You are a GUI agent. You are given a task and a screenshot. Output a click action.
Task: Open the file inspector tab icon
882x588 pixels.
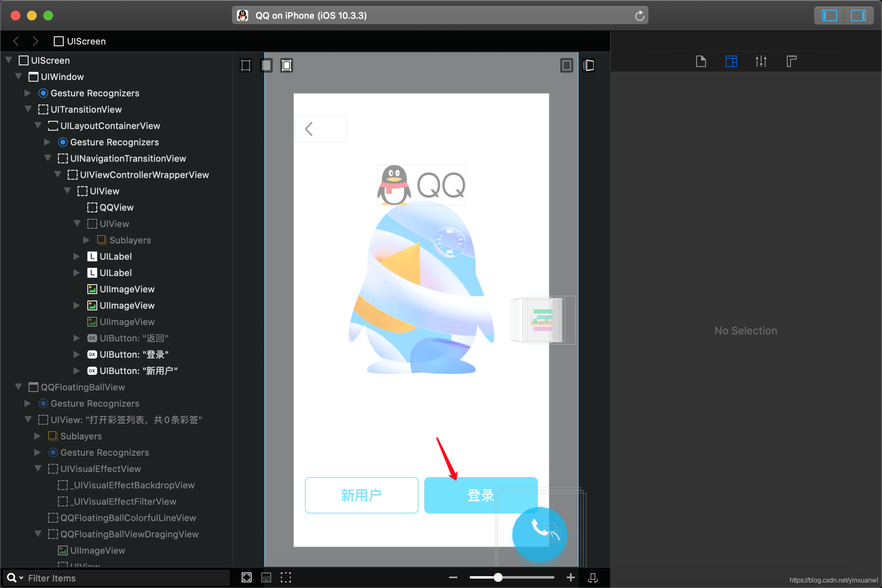point(701,61)
